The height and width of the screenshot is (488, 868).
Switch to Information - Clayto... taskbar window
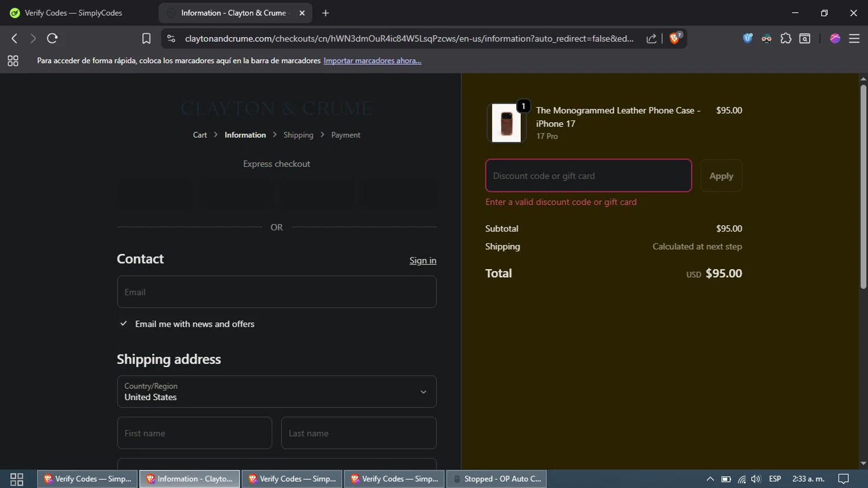tap(190, 479)
